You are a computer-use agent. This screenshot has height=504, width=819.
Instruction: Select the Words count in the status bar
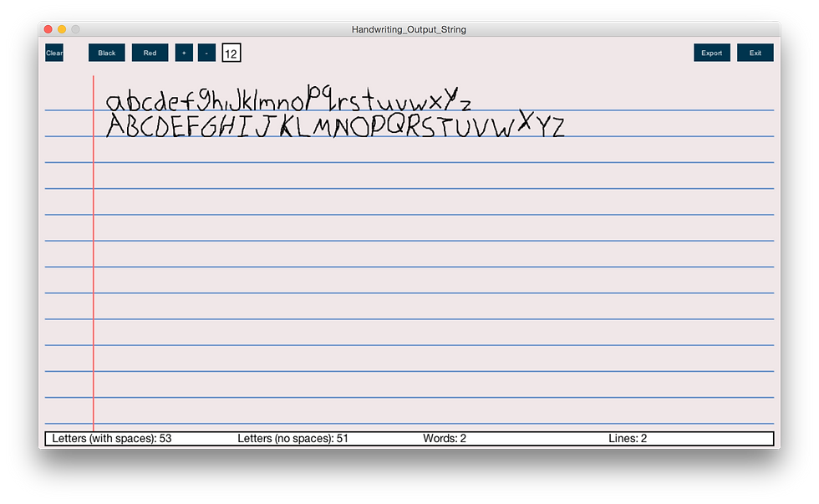(445, 438)
